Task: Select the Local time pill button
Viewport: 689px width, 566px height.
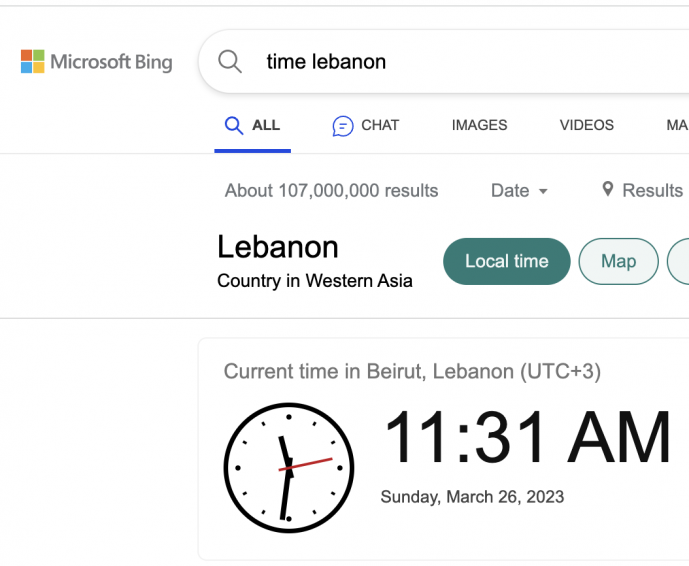Action: point(507,261)
